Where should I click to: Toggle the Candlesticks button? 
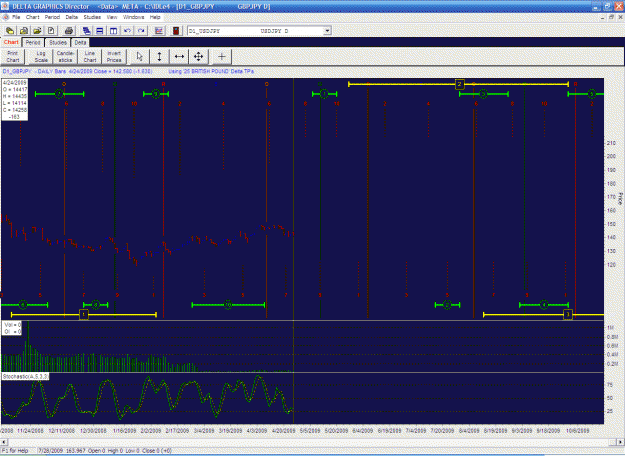tap(65, 57)
